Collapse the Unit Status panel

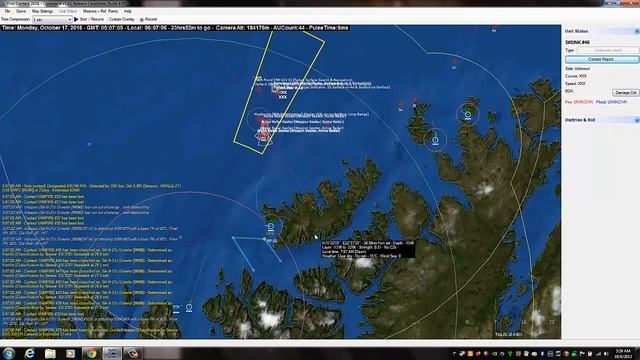[x=636, y=31]
